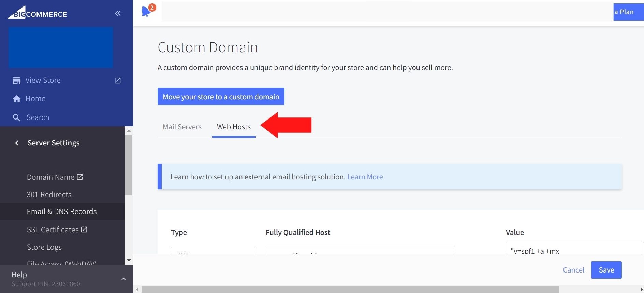Click the notifications bell icon

146,11
